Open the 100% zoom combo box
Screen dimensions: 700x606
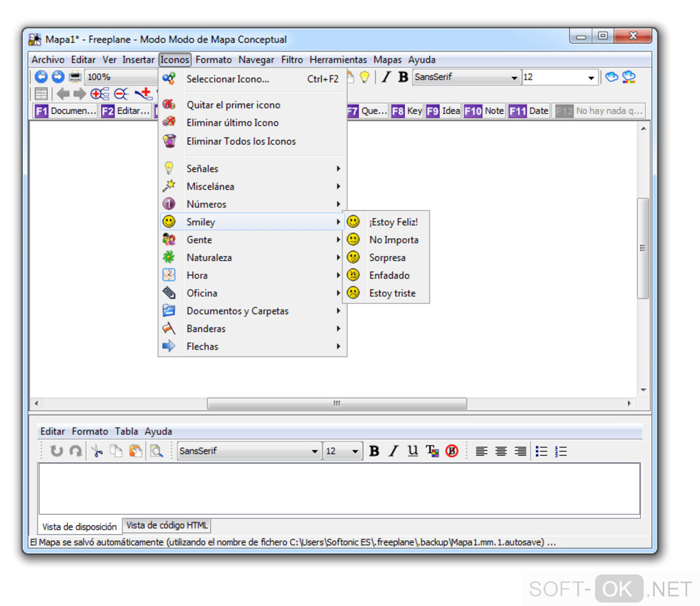[x=121, y=77]
